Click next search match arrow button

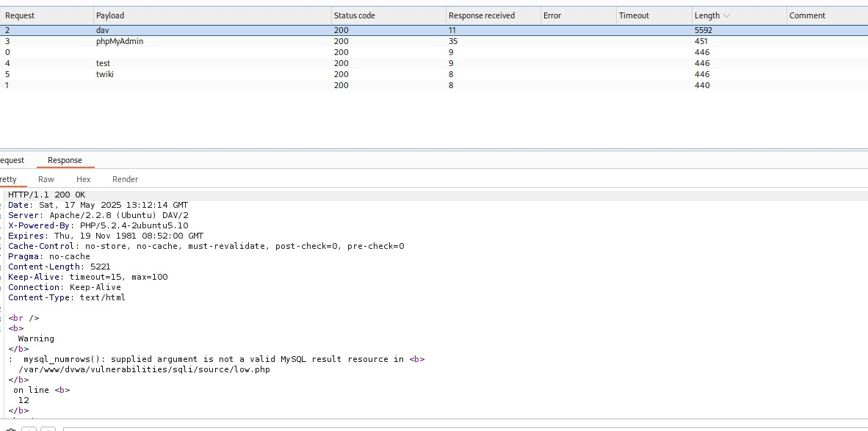click(x=48, y=429)
